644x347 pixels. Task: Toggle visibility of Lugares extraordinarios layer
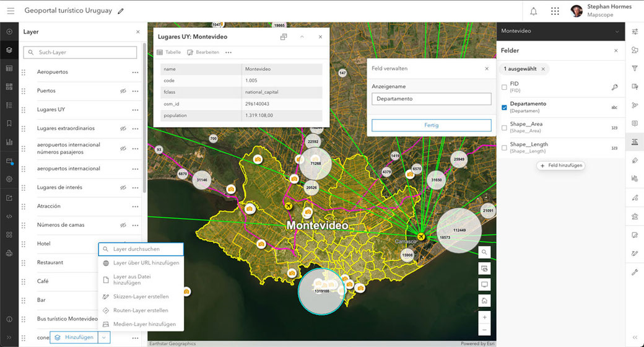click(x=123, y=129)
